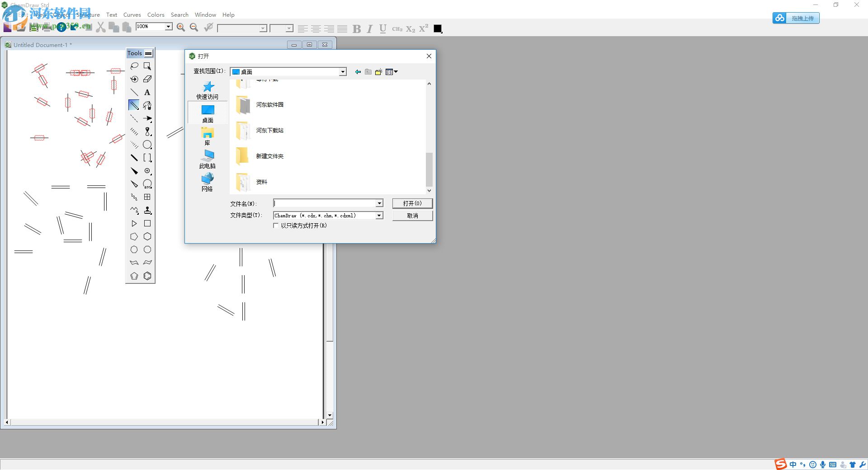Select Cyclohexane Chair ring left variant
868x470 pixels.
point(134,263)
